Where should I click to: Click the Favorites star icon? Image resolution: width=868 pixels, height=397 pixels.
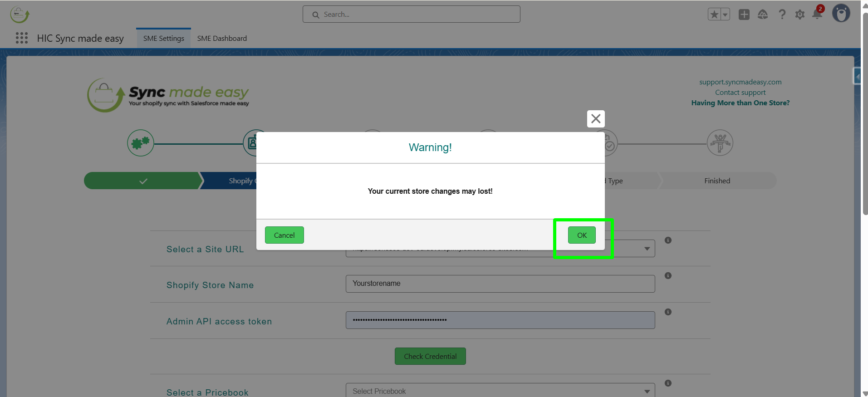coord(714,15)
